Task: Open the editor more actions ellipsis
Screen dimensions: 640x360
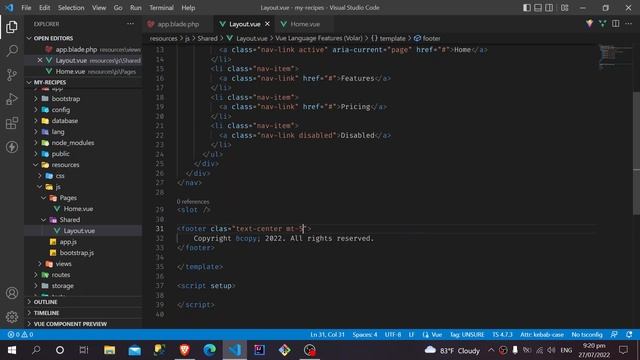Action: [x=629, y=24]
